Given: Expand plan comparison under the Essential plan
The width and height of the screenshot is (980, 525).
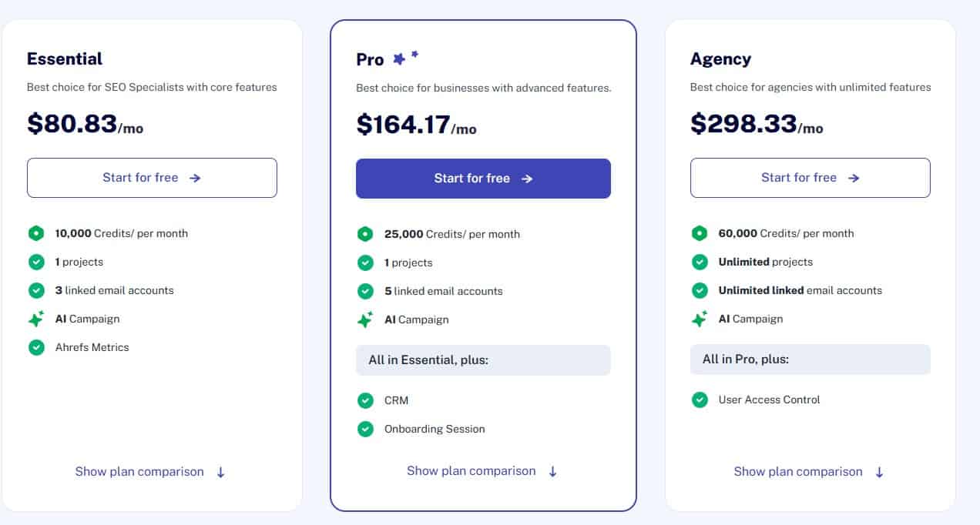Looking at the screenshot, I should pos(150,472).
